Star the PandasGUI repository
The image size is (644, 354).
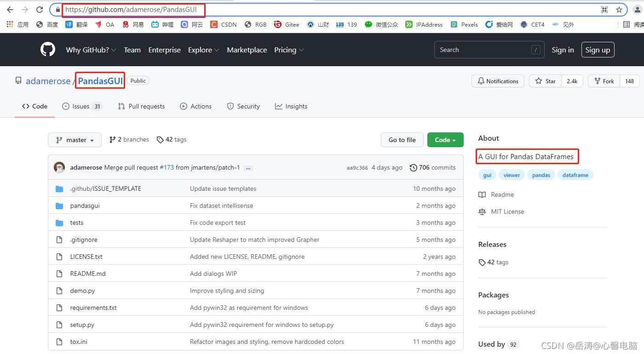tap(546, 81)
